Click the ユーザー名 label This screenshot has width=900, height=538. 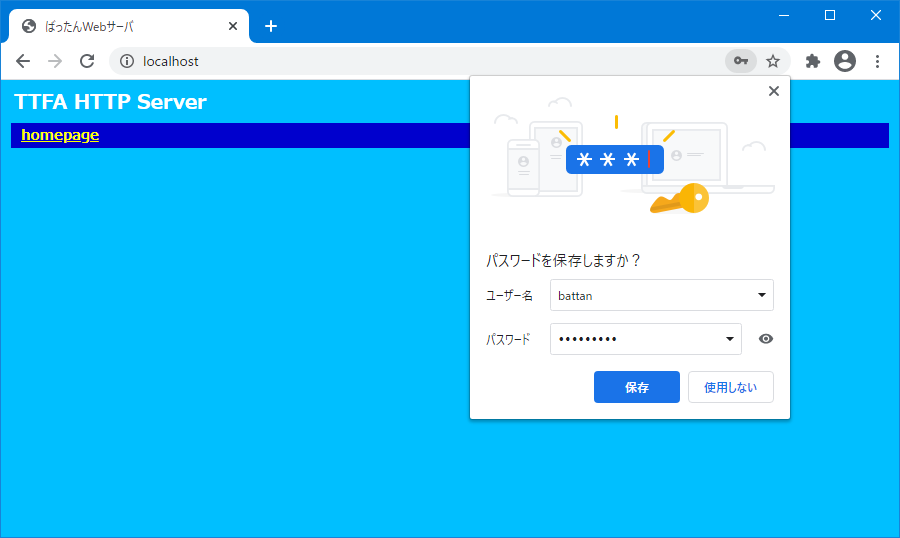[x=509, y=296]
